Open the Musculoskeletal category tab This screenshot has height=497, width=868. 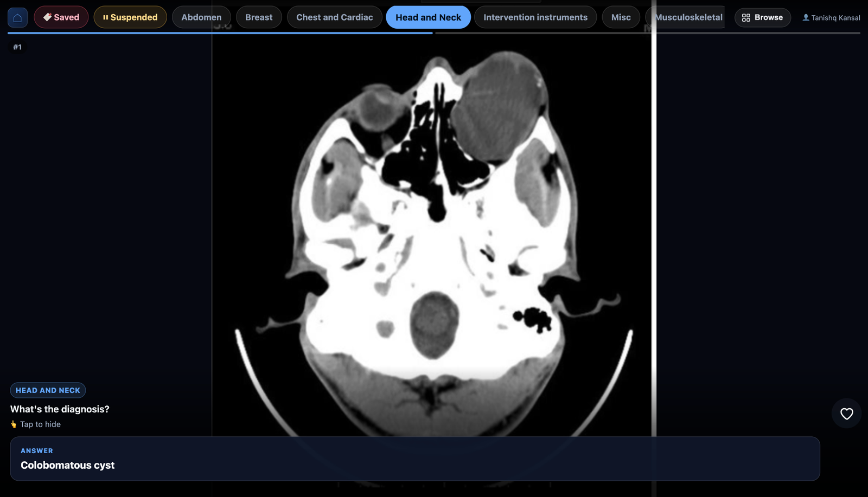(687, 17)
